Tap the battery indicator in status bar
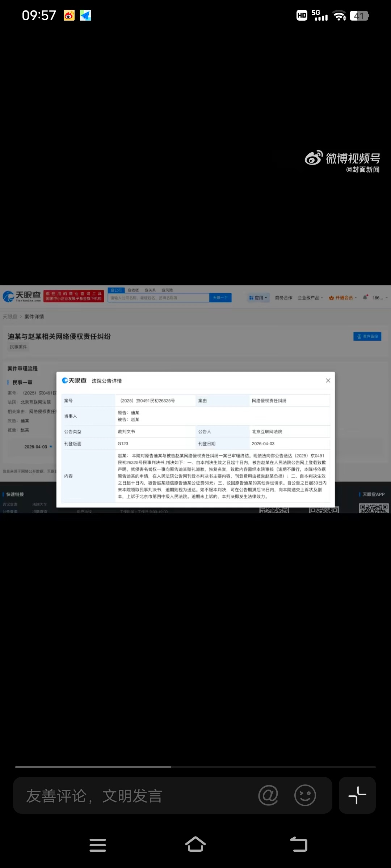Viewport: 391px width, 868px height. coord(360,16)
